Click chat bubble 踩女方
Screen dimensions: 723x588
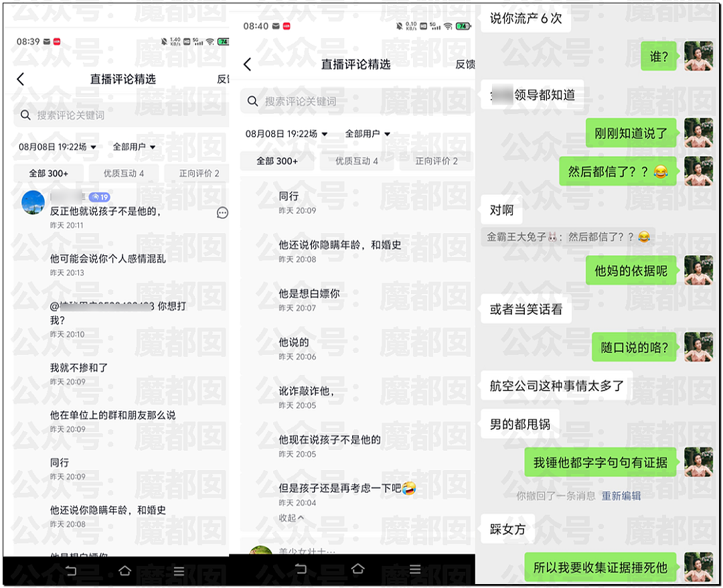(507, 529)
